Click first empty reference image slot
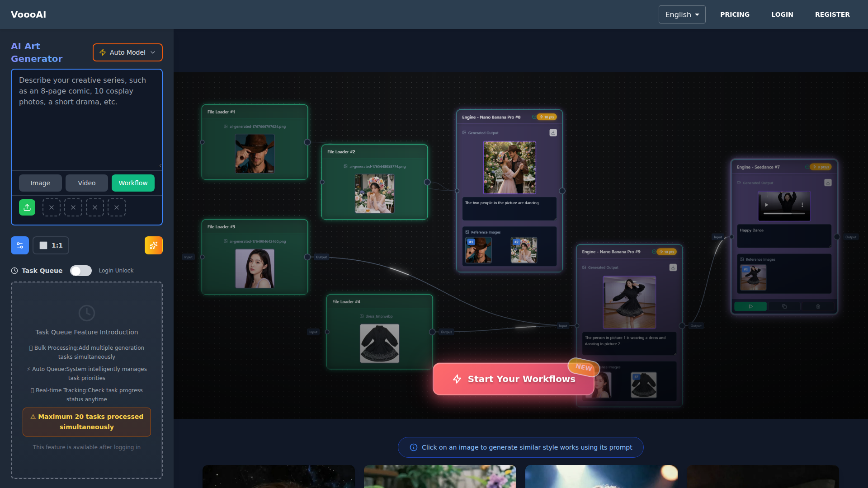The image size is (868, 488). 52,207
